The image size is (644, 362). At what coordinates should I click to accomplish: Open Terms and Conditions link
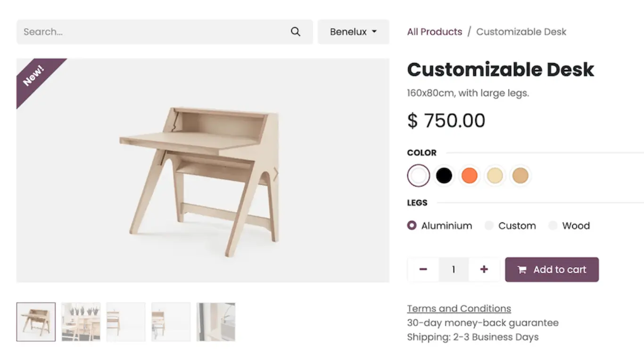pyautogui.click(x=459, y=309)
